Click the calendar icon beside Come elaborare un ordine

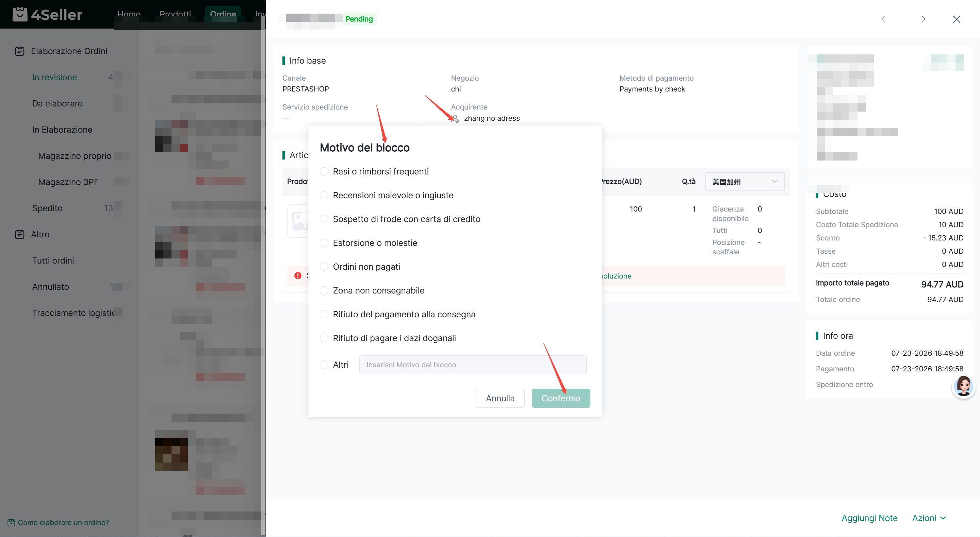pos(11,523)
